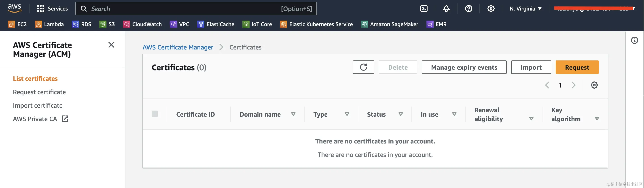644x188 pixels.
Task: Click the orange Request button
Action: coord(577,67)
